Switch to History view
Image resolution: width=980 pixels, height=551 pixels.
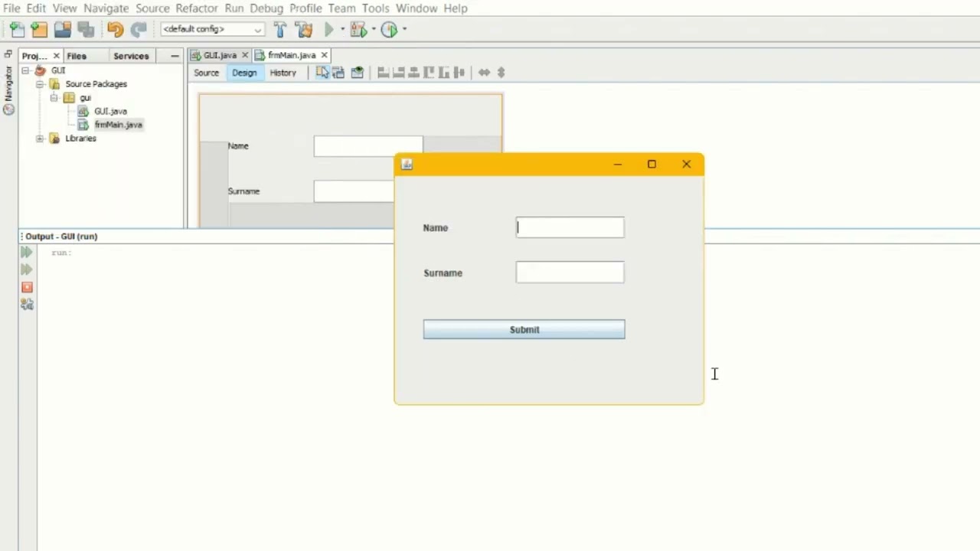(x=283, y=73)
